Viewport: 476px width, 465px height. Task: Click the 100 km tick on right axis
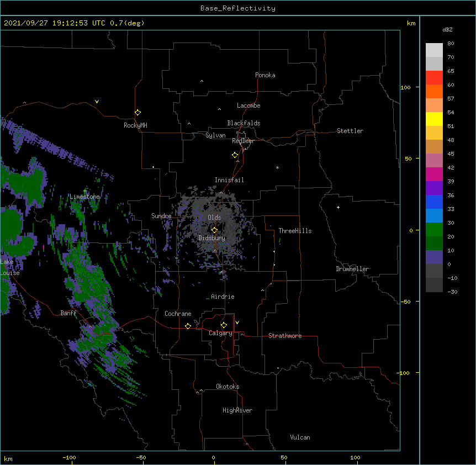[405, 87]
